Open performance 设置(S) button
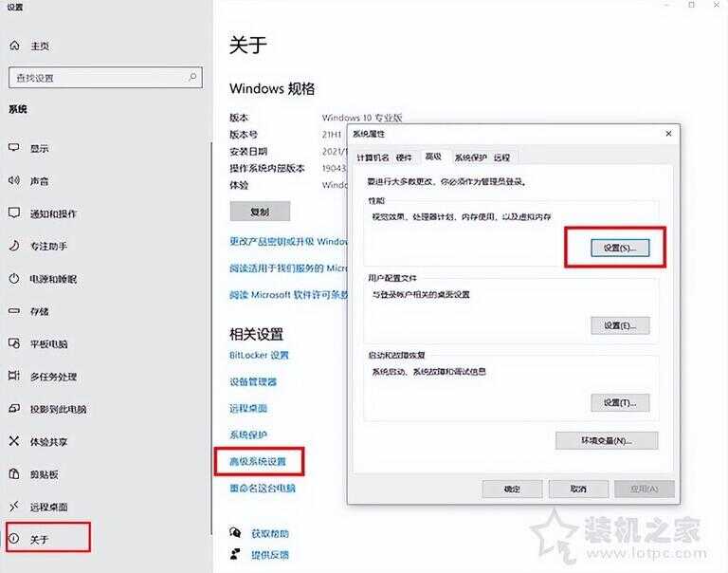This screenshot has height=573, width=728. tap(620, 248)
